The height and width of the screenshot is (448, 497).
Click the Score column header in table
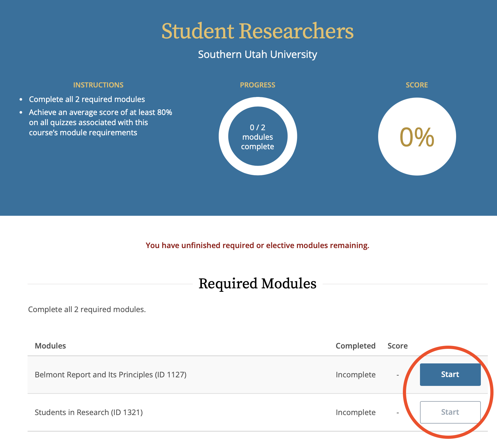tap(397, 346)
